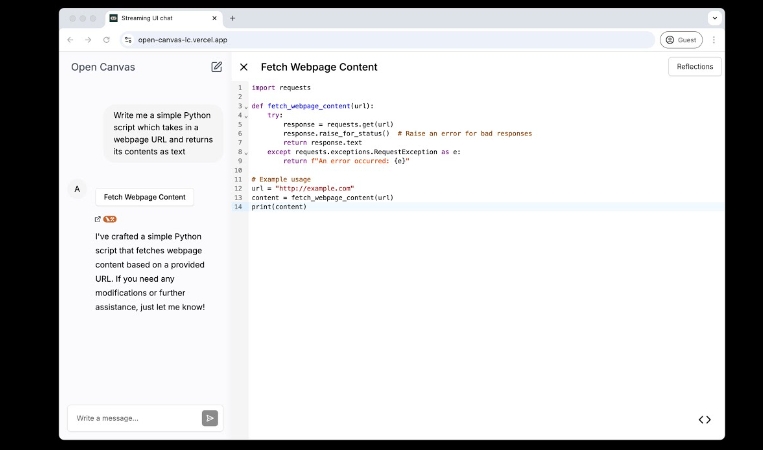
Task: Open the tab search dropdown arrow
Action: tap(714, 18)
